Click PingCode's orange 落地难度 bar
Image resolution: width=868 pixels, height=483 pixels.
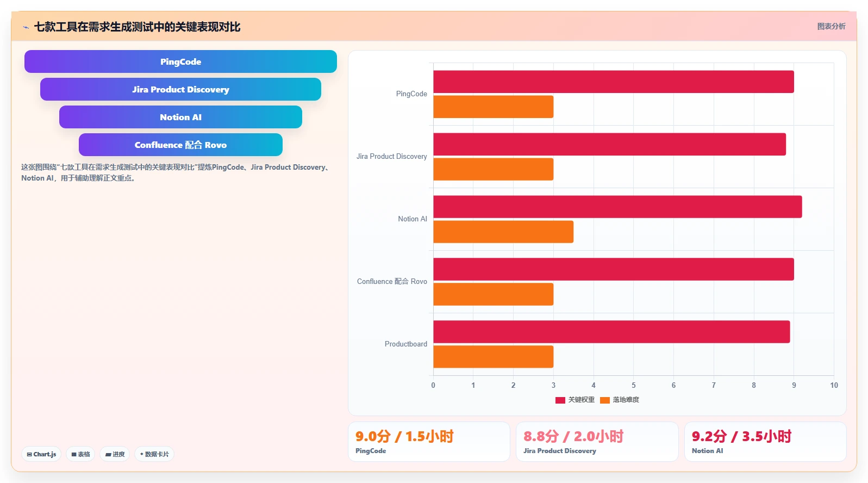coord(493,107)
